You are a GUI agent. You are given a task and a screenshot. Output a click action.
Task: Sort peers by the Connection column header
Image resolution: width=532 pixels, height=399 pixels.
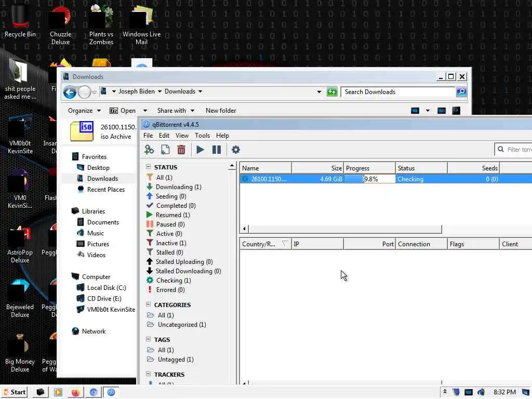(421, 244)
